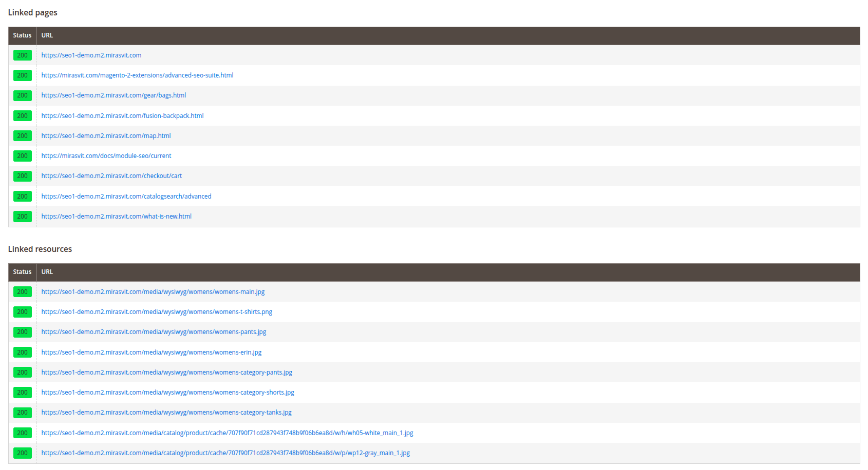Viewport: 868px width, 470px height.
Task: Click the 200 badge next to womens-category-tanks.jpg
Action: point(22,412)
